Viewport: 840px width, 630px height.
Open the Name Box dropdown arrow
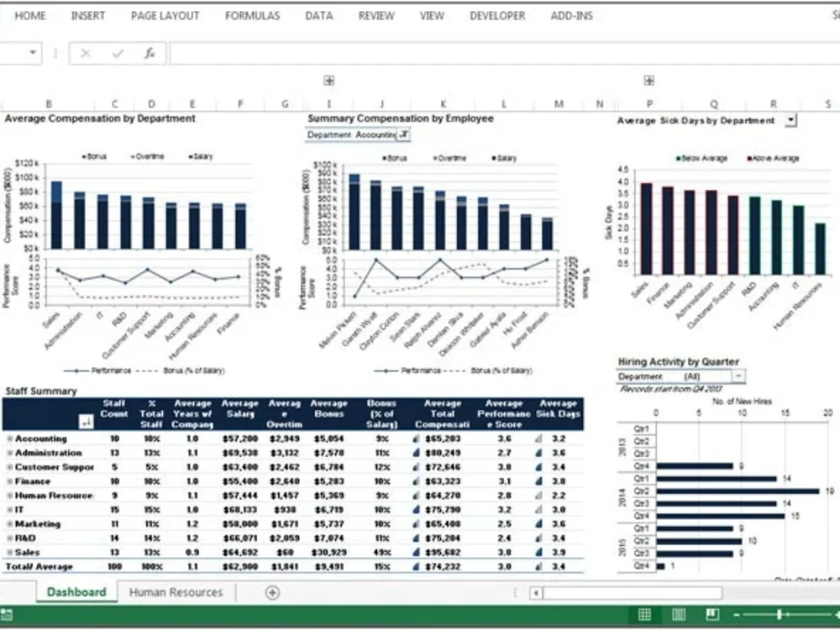[x=33, y=52]
